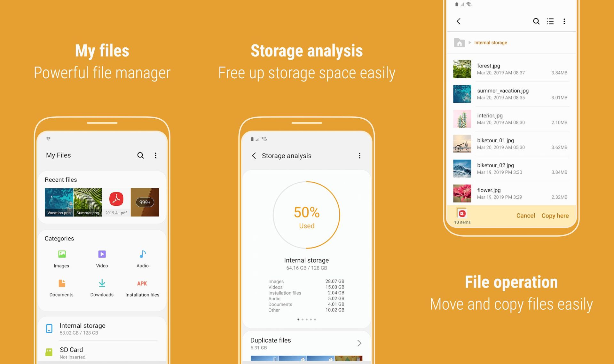Tap the search icon in My Files
Screen dimensions: 614x364
140,155
